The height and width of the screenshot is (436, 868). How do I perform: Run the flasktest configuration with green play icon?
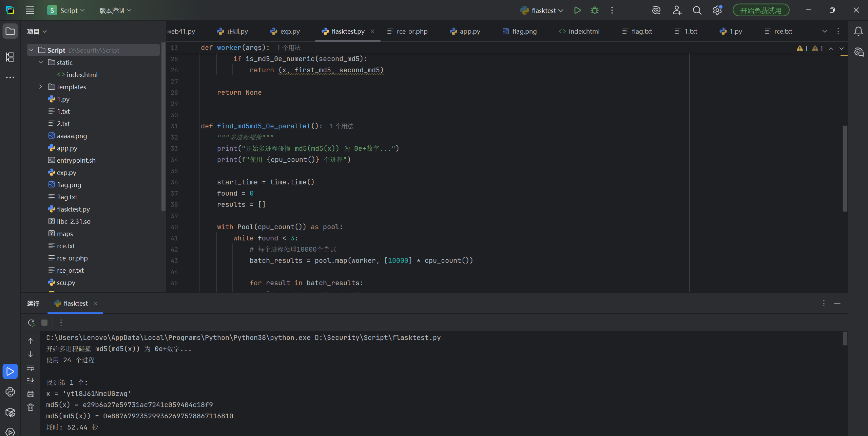pyautogui.click(x=577, y=11)
